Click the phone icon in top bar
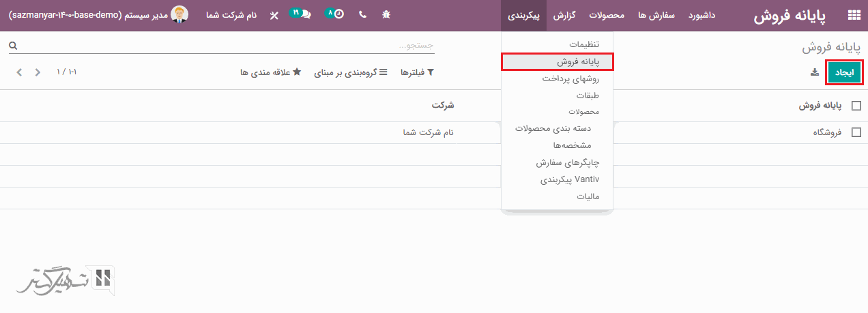 [362, 15]
